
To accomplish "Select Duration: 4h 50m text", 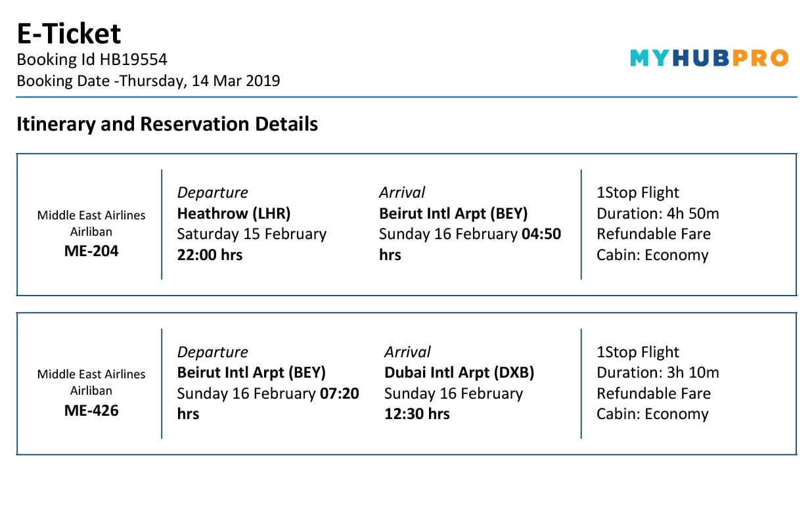I will [x=658, y=213].
